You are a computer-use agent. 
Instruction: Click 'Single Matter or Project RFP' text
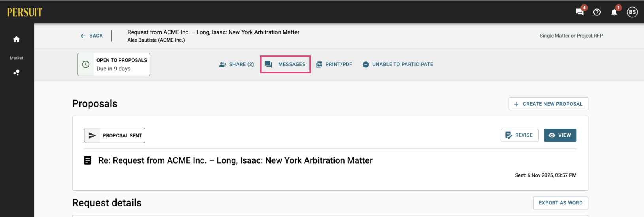(571, 36)
